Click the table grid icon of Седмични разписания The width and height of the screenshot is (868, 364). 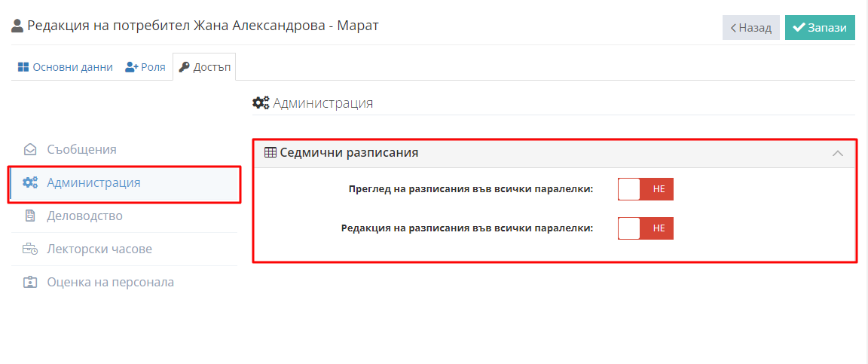pyautogui.click(x=270, y=153)
